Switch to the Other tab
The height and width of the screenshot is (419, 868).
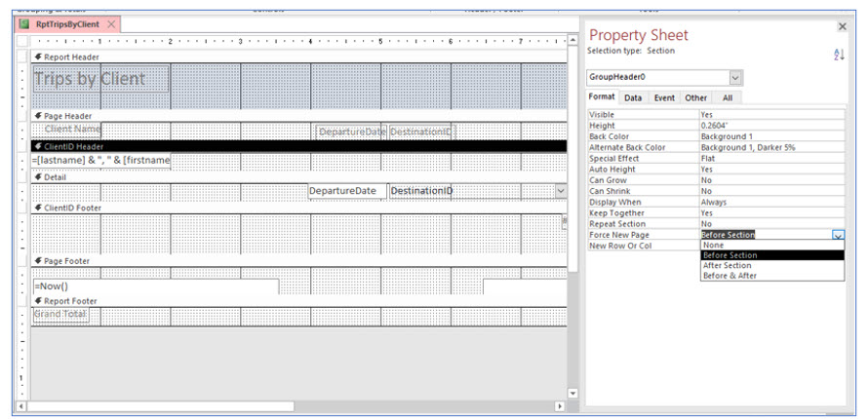695,97
